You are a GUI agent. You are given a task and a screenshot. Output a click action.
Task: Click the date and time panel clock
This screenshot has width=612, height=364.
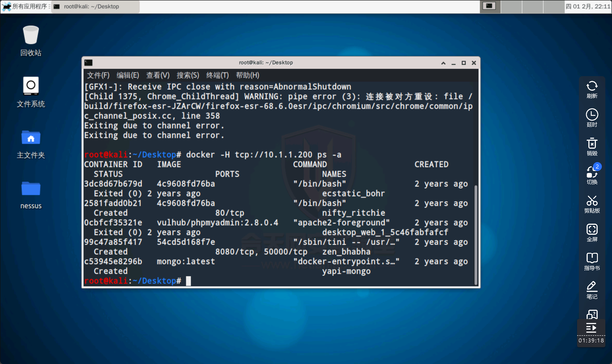pyautogui.click(x=588, y=6)
